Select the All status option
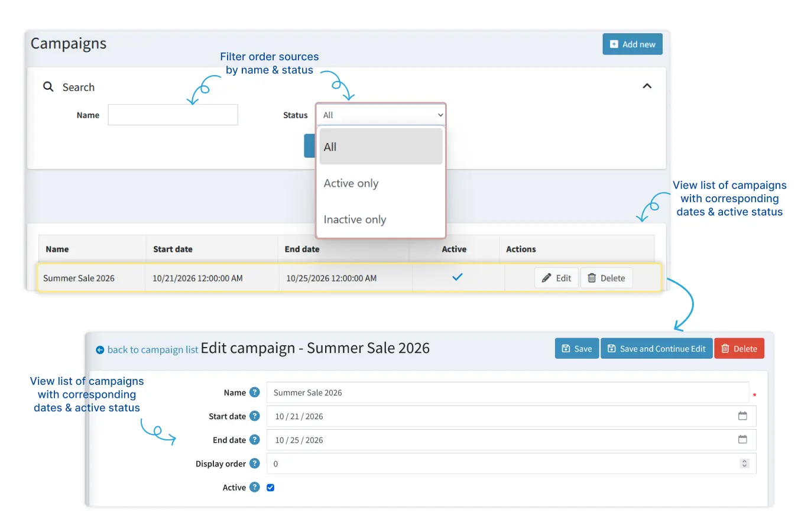The height and width of the screenshot is (532, 798). point(381,147)
